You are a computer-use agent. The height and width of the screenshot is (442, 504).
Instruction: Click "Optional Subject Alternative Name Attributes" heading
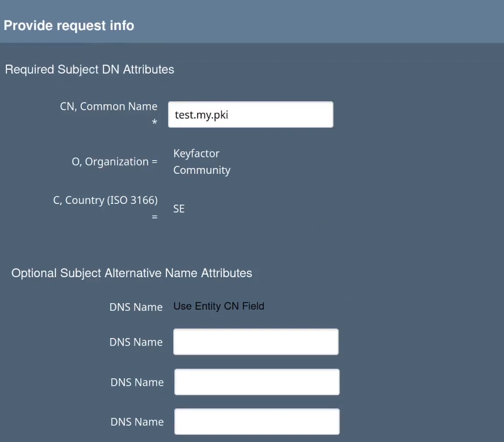tap(132, 273)
